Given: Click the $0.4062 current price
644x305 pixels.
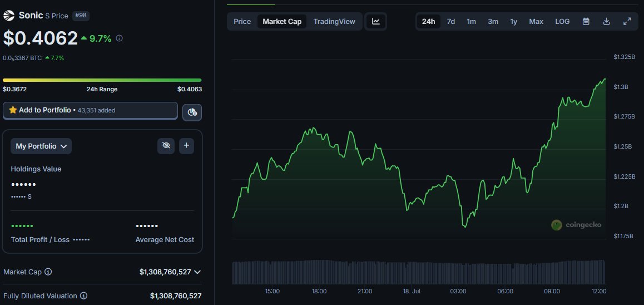Looking at the screenshot, I should pyautogui.click(x=40, y=38).
